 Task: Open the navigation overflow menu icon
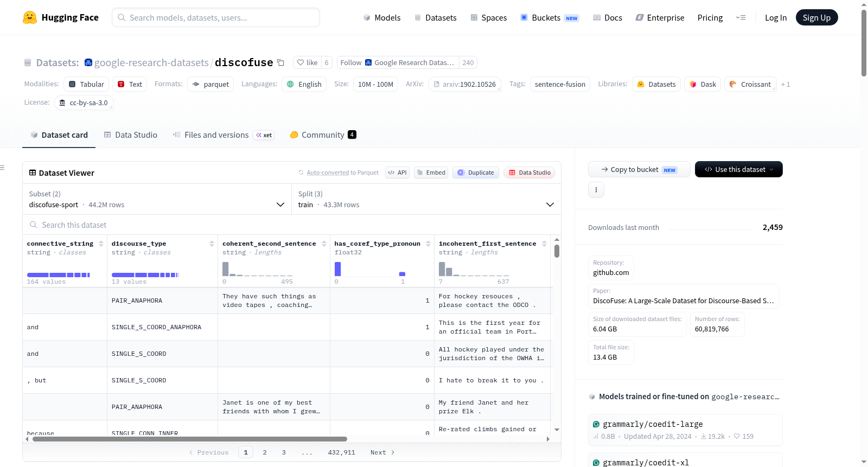(x=741, y=17)
